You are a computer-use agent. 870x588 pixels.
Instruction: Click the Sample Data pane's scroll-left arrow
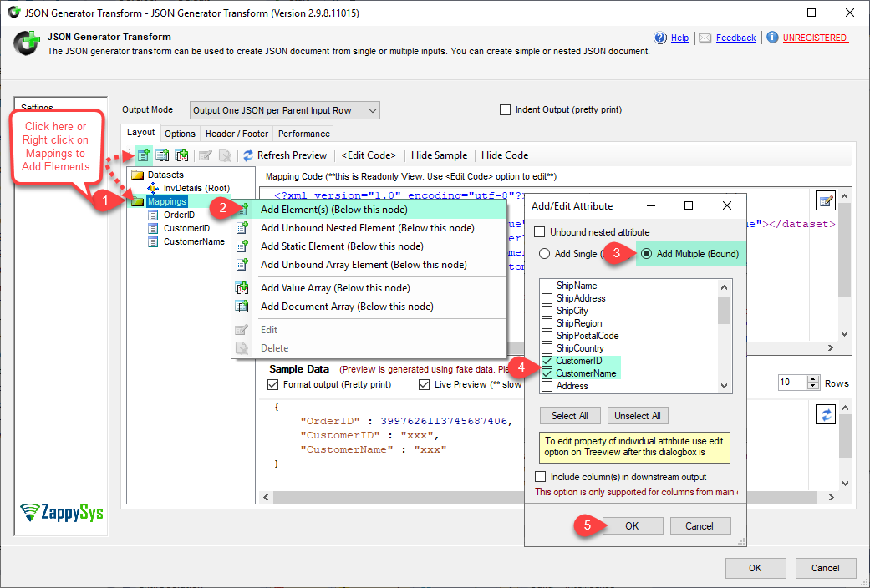pyautogui.click(x=266, y=498)
